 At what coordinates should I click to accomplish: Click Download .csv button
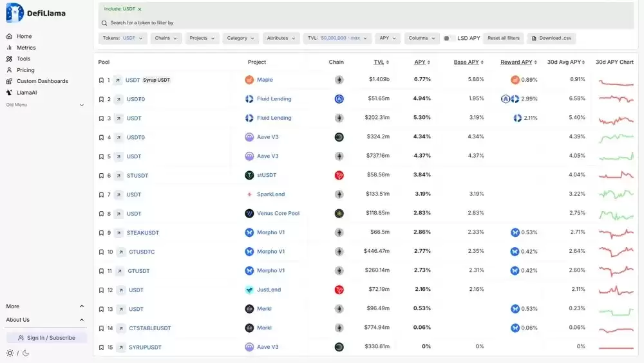[x=551, y=38]
